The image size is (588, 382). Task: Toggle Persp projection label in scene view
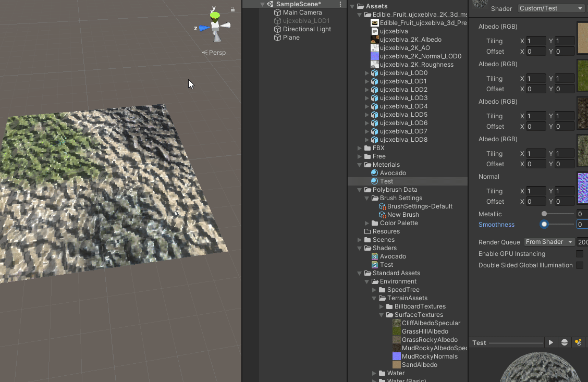(214, 53)
